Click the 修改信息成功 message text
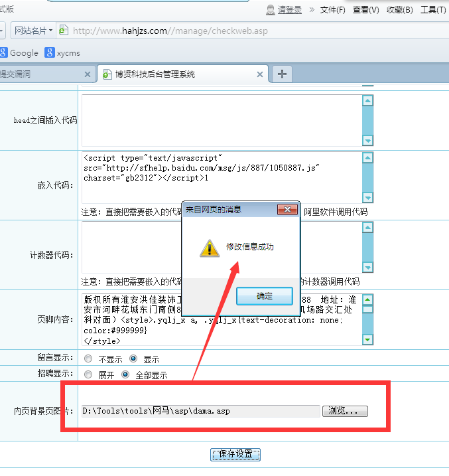This screenshot has height=476, width=449. 250,247
